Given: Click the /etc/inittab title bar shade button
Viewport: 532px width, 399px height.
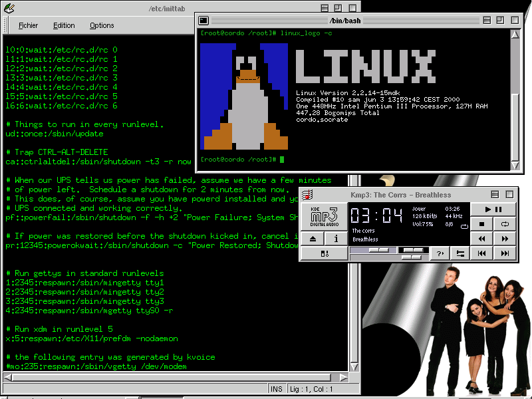Looking at the screenshot, I should coord(325,8).
